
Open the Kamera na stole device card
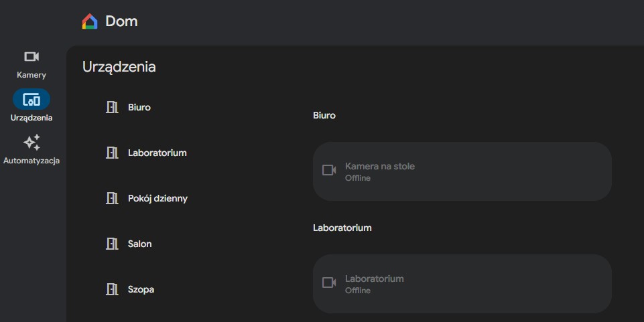pos(462,171)
